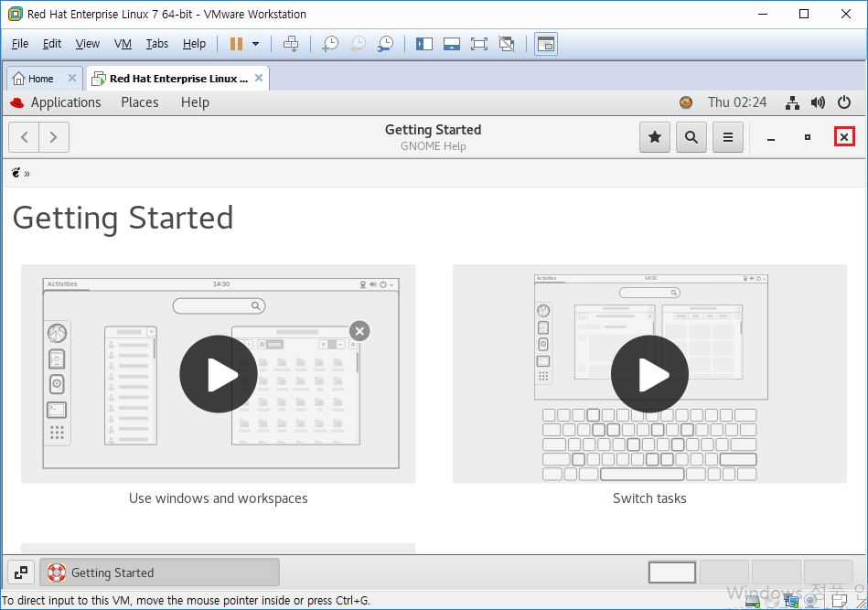This screenshot has width=868, height=610.
Task: Open the Use windows and workspaces link
Action: [x=218, y=498]
